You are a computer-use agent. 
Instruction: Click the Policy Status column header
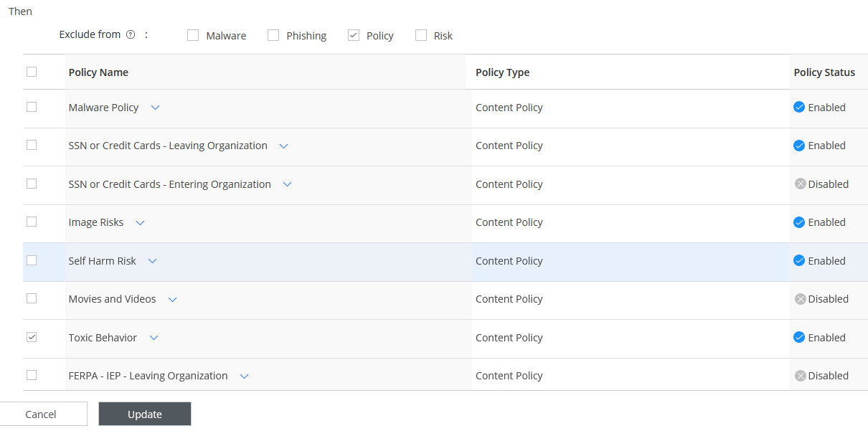(x=824, y=72)
